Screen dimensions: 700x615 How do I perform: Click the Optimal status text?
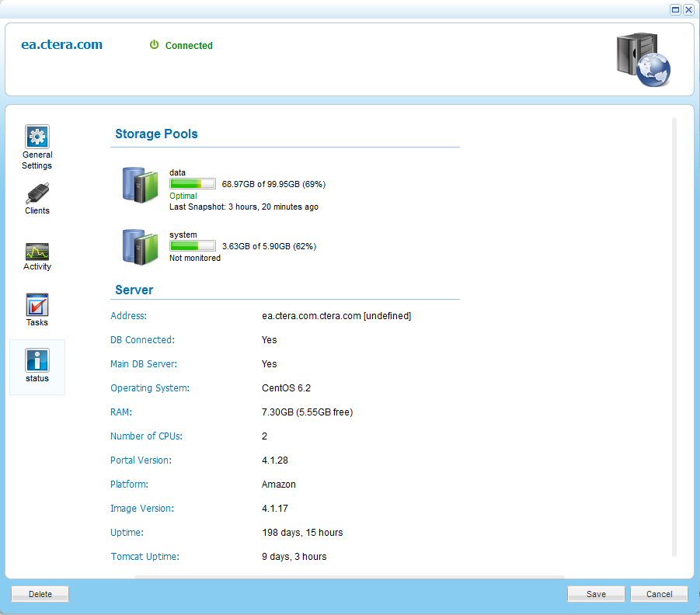click(183, 196)
